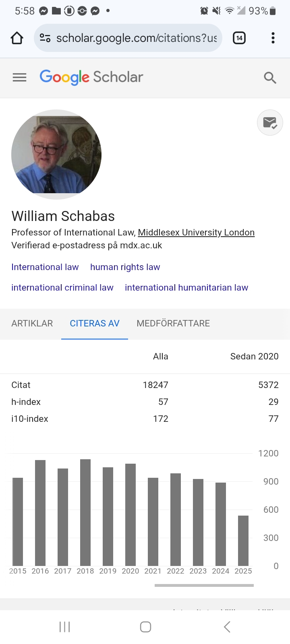290x644 pixels.
Task: Tap the international humanitarian law tag
Action: [186, 288]
